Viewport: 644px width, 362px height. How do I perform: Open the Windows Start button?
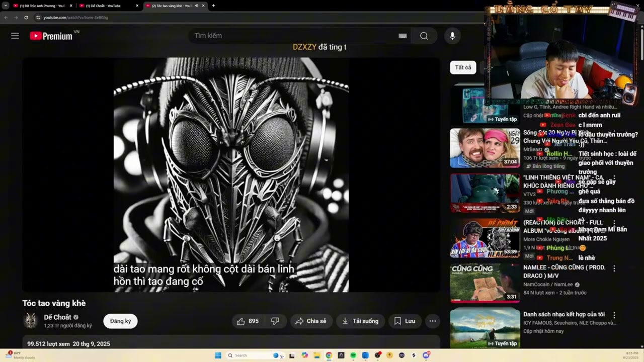(218, 355)
